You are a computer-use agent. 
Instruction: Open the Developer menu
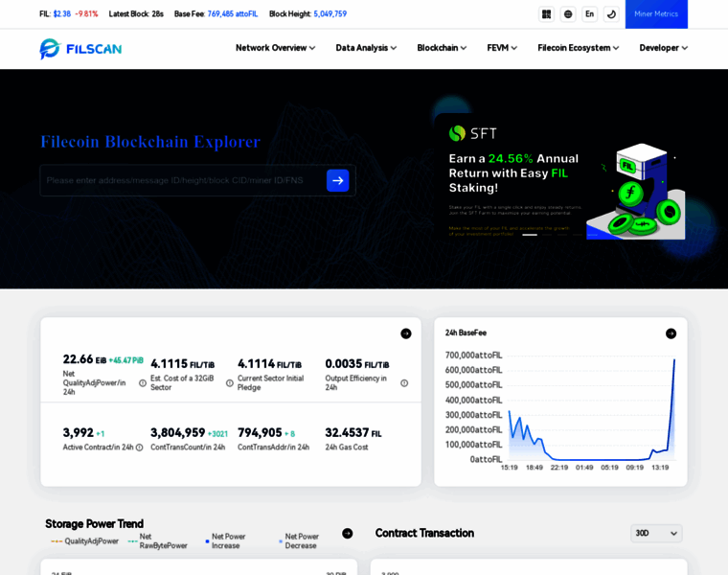664,48
